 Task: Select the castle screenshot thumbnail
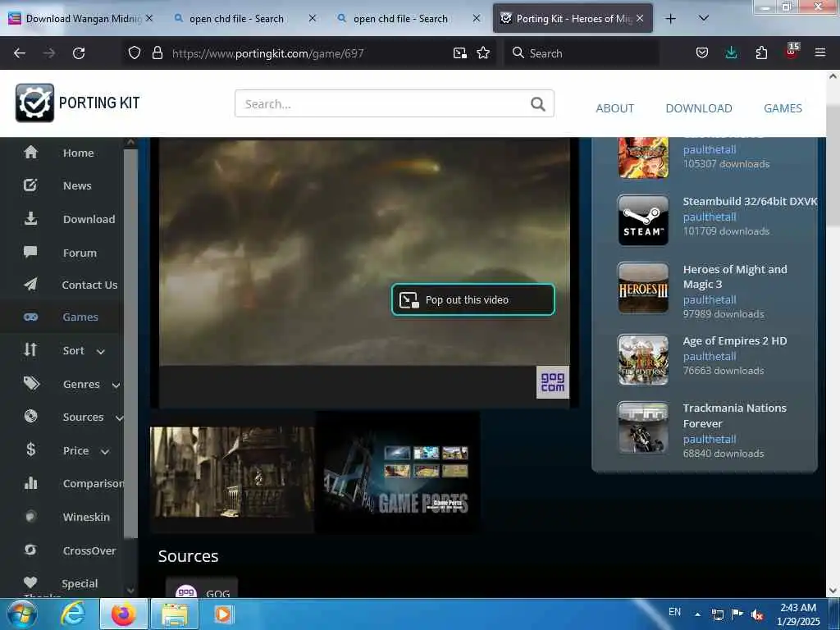pos(232,472)
